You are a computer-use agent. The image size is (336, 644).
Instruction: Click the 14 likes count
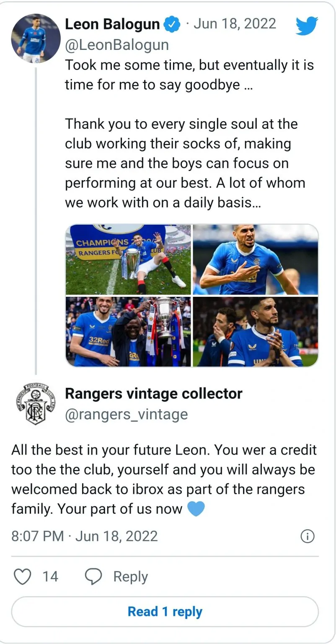click(x=50, y=577)
